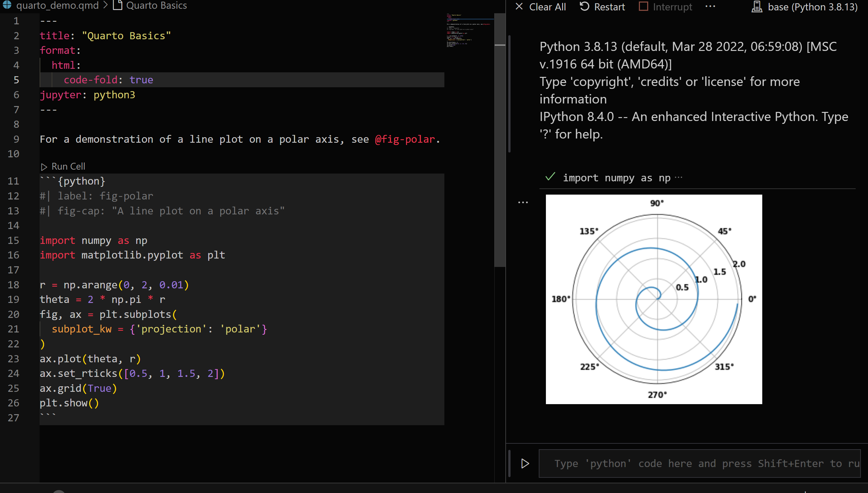Screen dimensions: 868x493
Task: Open the cell ellipsis menu beside the polar plot
Action: click(x=523, y=202)
